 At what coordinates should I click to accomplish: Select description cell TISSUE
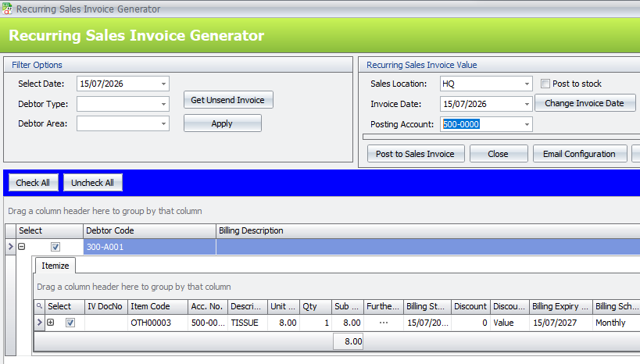(248, 323)
